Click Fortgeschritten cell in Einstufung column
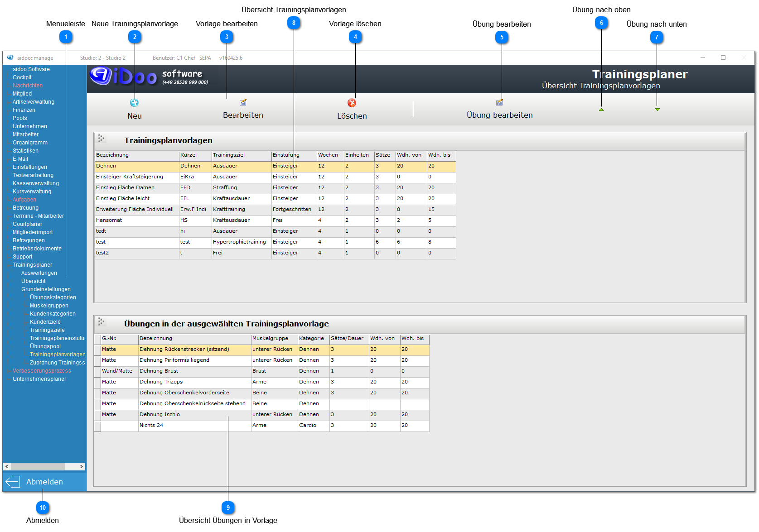The width and height of the screenshot is (759, 532). click(294, 210)
